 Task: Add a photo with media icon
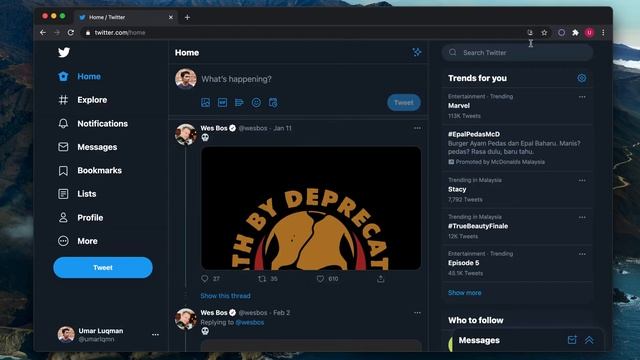point(205,103)
